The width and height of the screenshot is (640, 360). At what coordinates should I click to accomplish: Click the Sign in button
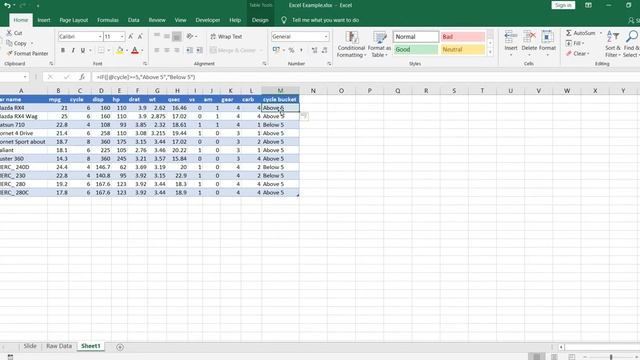pyautogui.click(x=563, y=5)
